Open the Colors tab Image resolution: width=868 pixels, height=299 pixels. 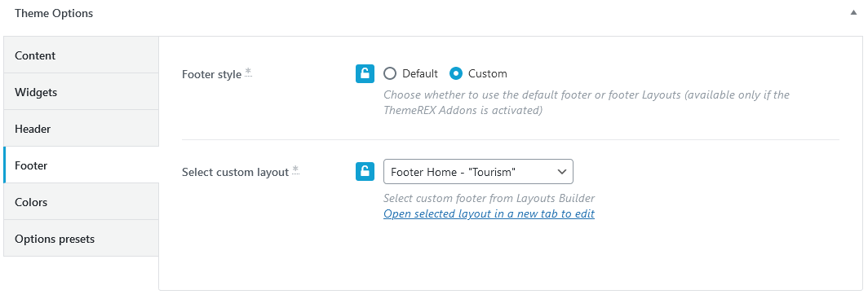point(82,202)
